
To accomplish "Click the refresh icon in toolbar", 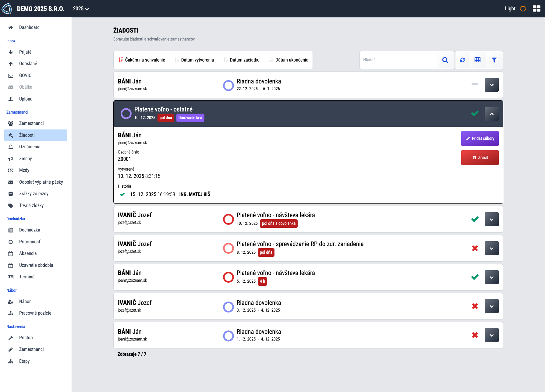I will (x=462, y=60).
